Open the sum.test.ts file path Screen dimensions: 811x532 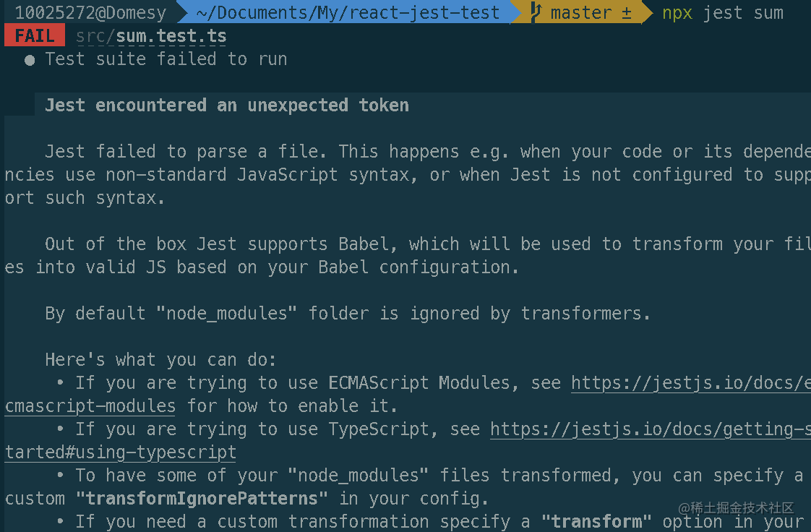tap(151, 36)
